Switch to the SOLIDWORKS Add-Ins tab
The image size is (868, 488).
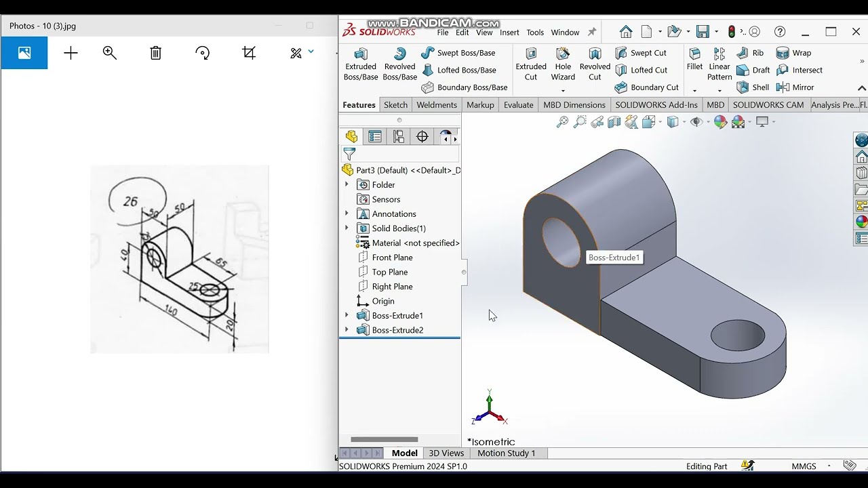pyautogui.click(x=656, y=105)
